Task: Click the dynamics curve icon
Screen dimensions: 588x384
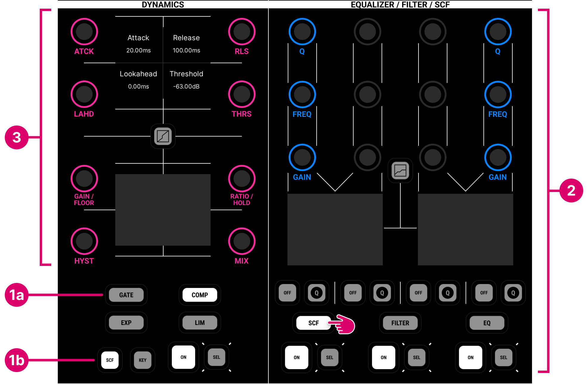Action: pyautogui.click(x=163, y=136)
